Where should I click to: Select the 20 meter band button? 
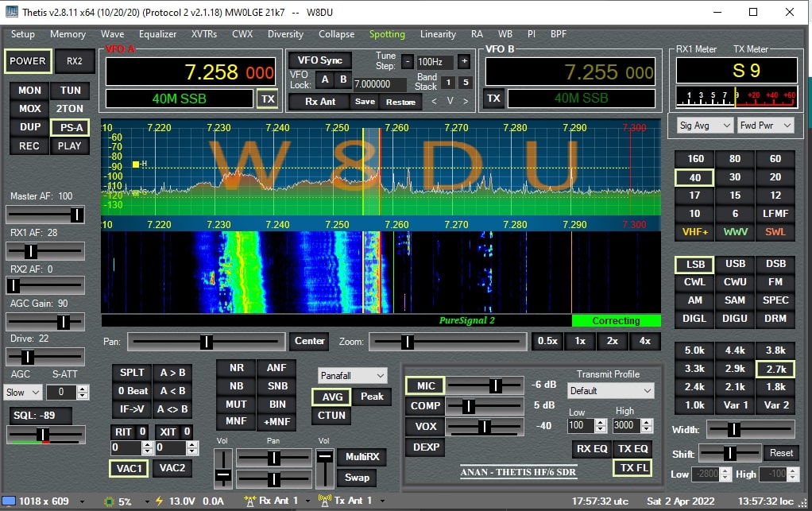(x=775, y=177)
